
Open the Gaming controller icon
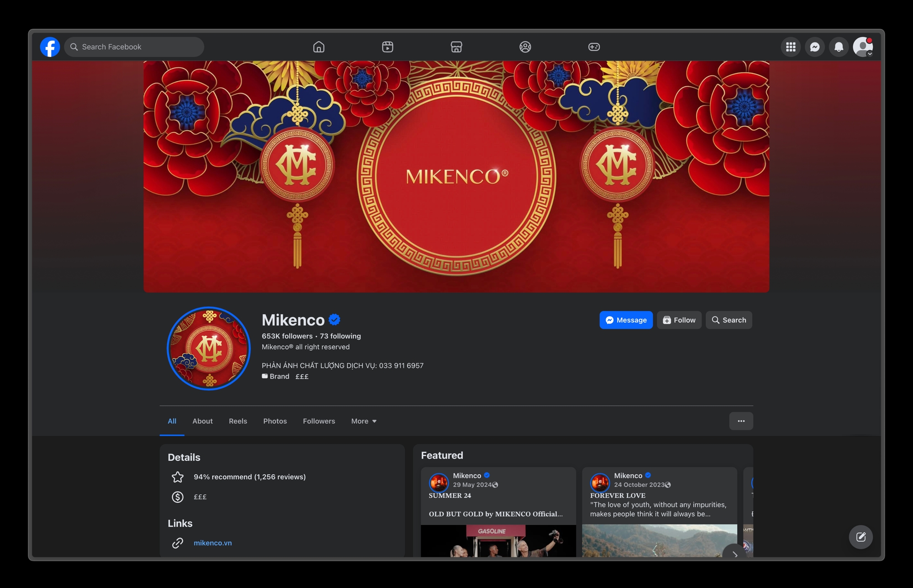594,47
